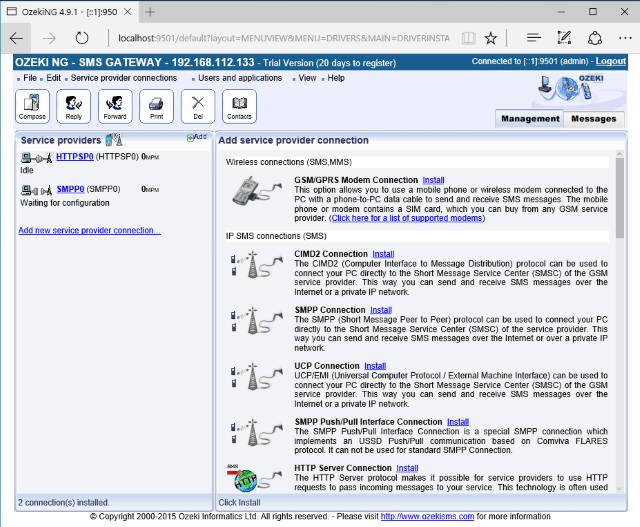Click the Ozeki logo in header
The height and width of the screenshot is (527, 640).
click(571, 88)
